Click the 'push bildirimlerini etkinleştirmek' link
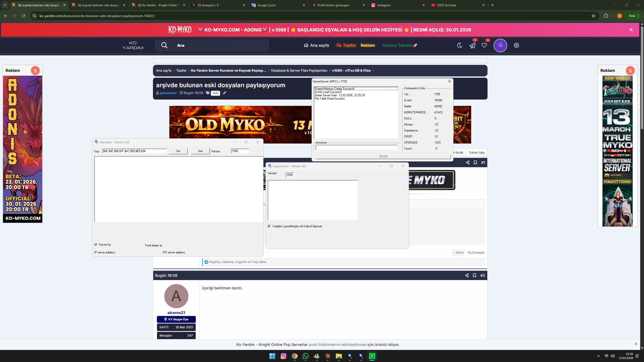Screen dimensions: 644x362 point(337,345)
